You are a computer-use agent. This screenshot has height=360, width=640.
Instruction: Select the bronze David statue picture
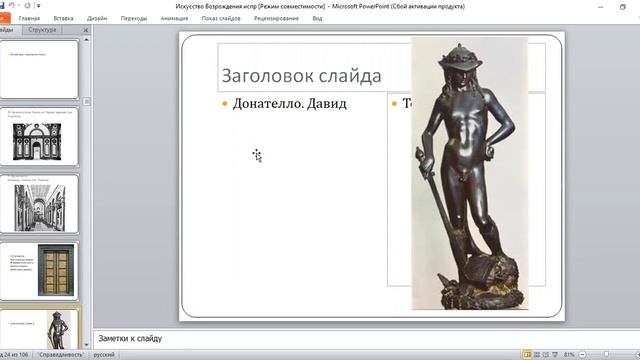[x=470, y=173]
